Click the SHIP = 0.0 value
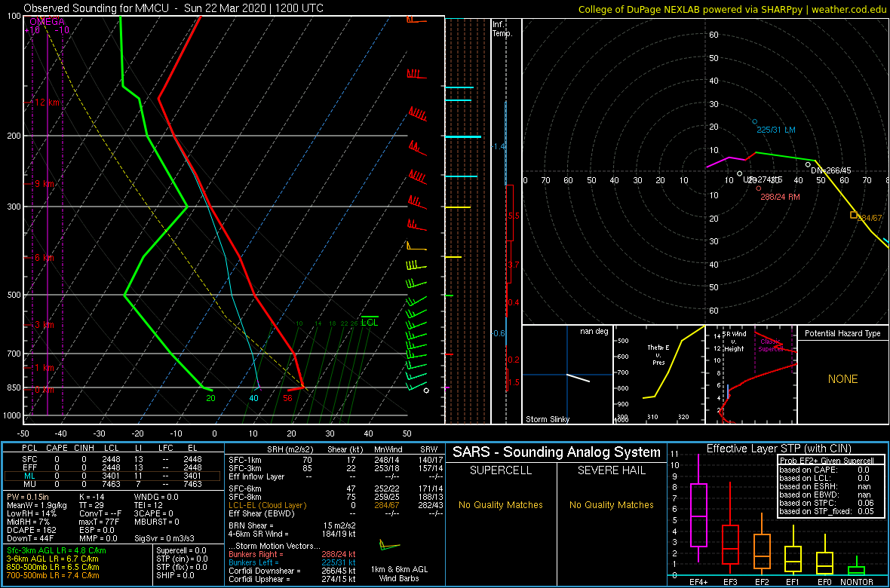This screenshot has height=588, width=890. [176, 576]
